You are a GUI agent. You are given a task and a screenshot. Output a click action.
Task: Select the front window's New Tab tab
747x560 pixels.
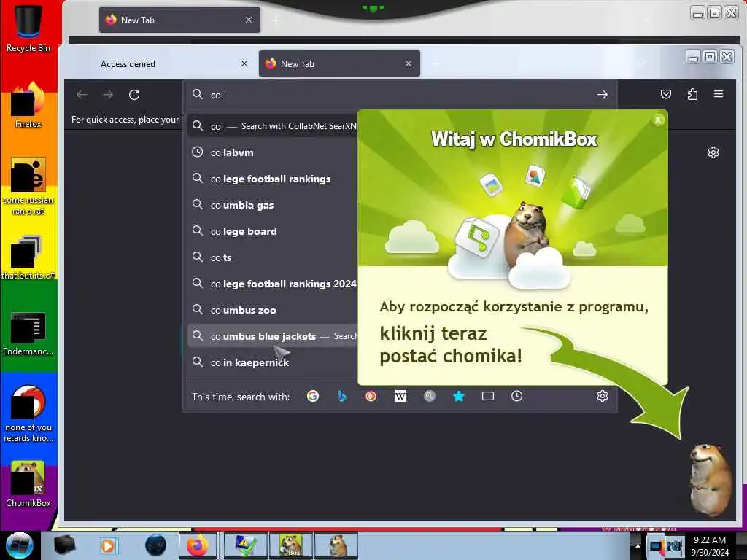click(x=339, y=64)
